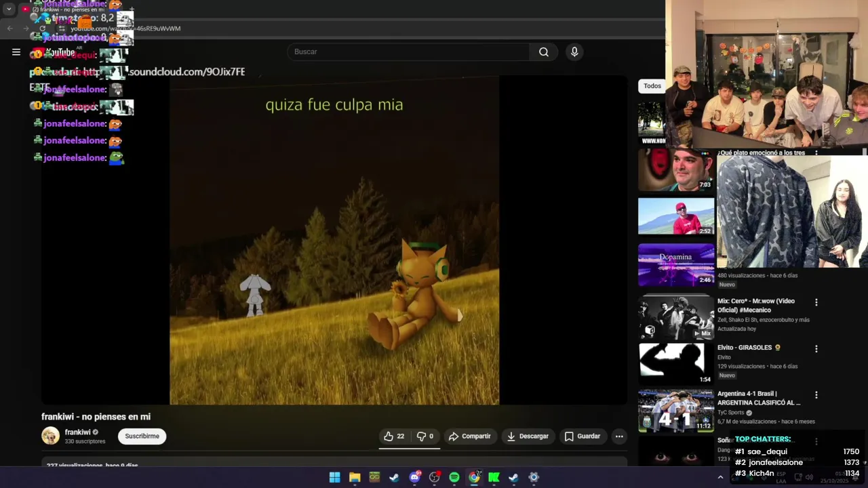The width and height of the screenshot is (868, 488).
Task: Start voice search with the microphone icon
Action: [x=574, y=52]
